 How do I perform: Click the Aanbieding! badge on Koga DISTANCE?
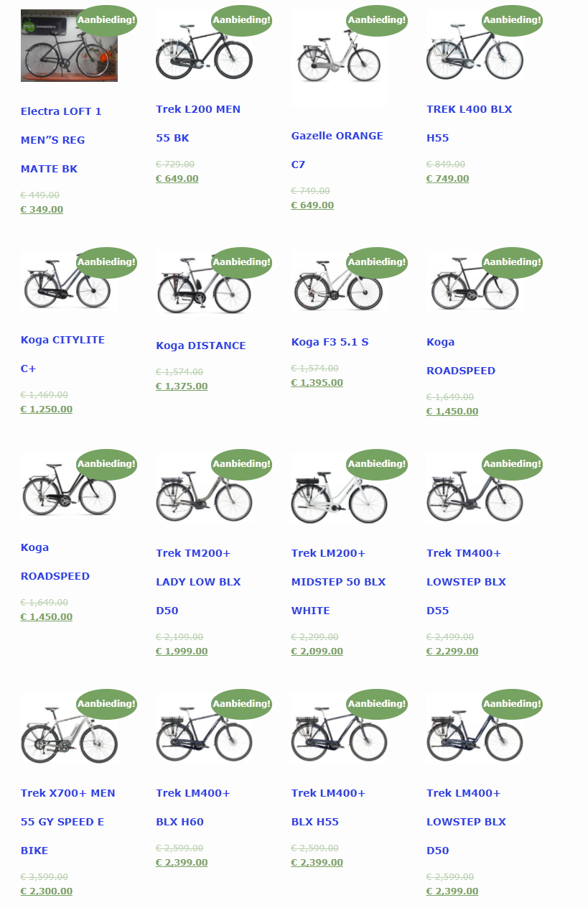pos(242,262)
